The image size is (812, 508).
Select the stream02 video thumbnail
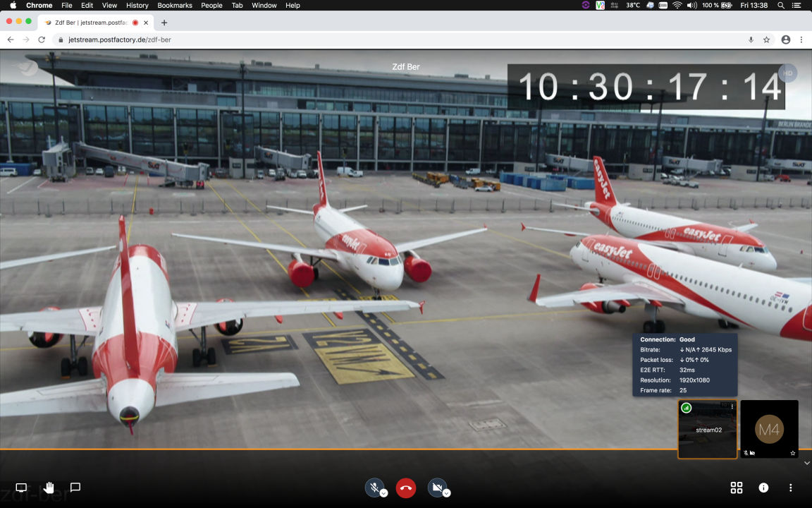click(708, 429)
